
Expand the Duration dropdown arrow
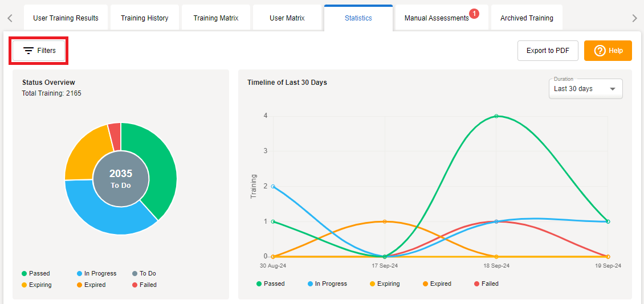(613, 89)
